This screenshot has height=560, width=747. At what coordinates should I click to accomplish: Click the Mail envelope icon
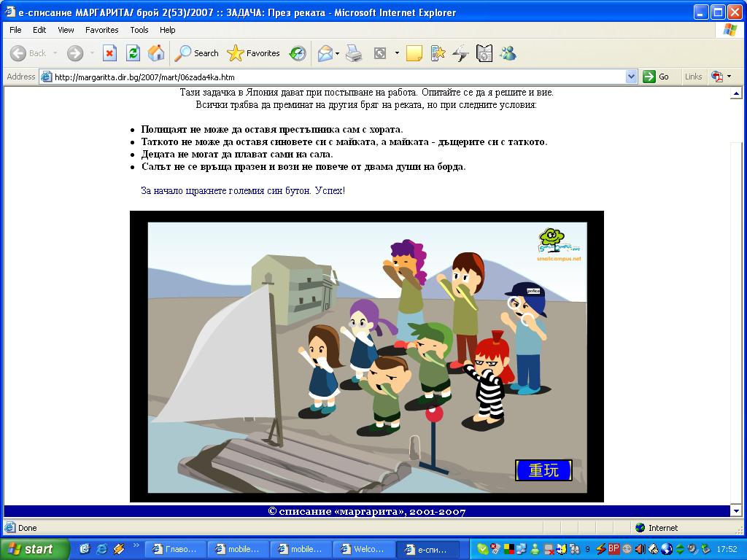point(325,53)
